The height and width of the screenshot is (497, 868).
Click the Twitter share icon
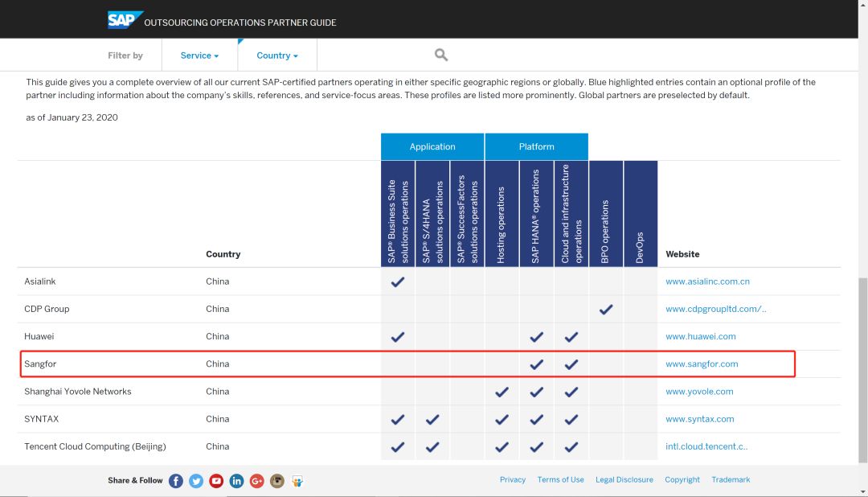[196, 481]
